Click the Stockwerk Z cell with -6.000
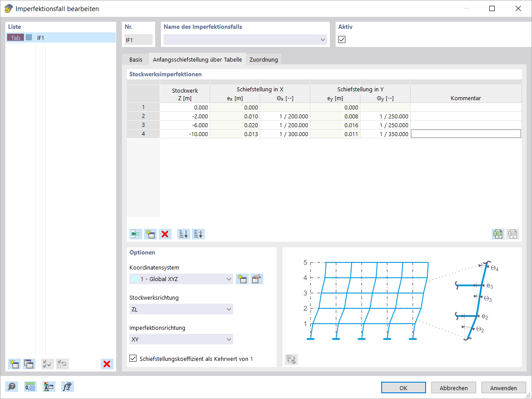Screen dimensions: 532x399 [185, 125]
